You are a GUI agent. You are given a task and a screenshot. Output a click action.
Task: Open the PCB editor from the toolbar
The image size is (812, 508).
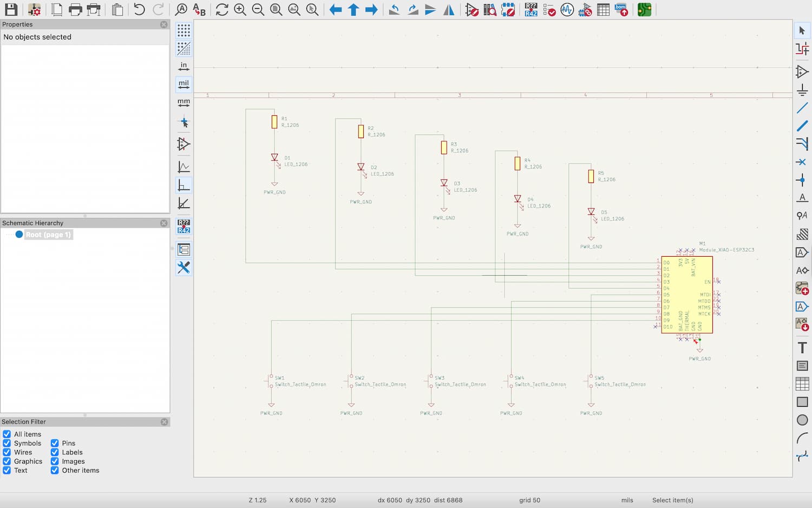[x=644, y=10]
